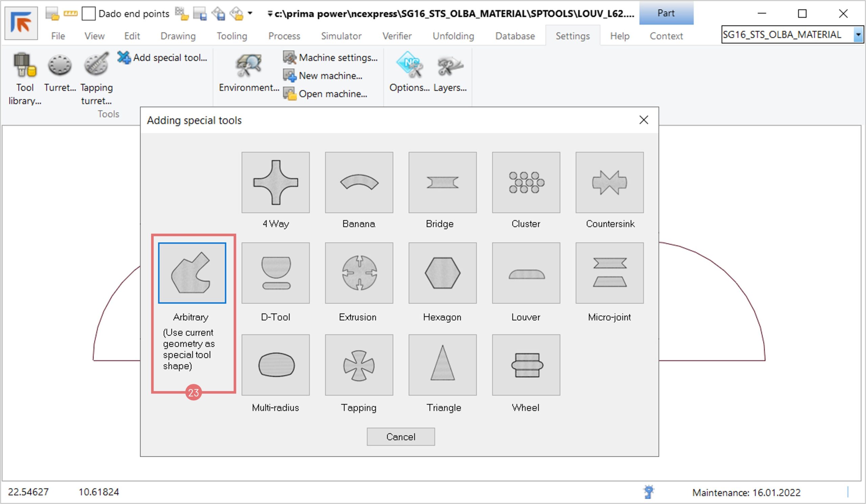Pick the Wheel tool icon
Image resolution: width=866 pixels, height=504 pixels.
point(526,365)
